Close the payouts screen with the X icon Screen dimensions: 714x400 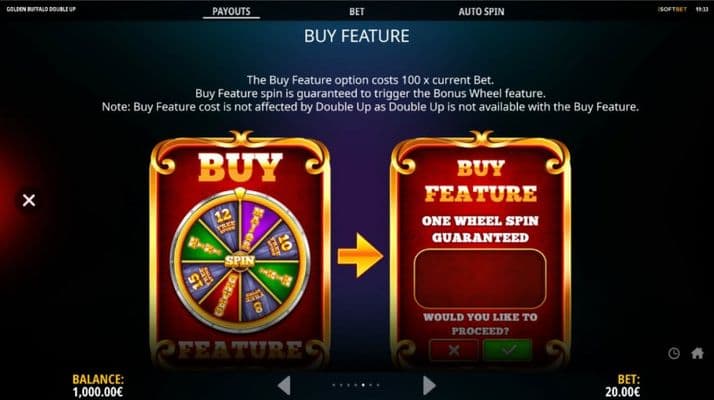coord(29,200)
